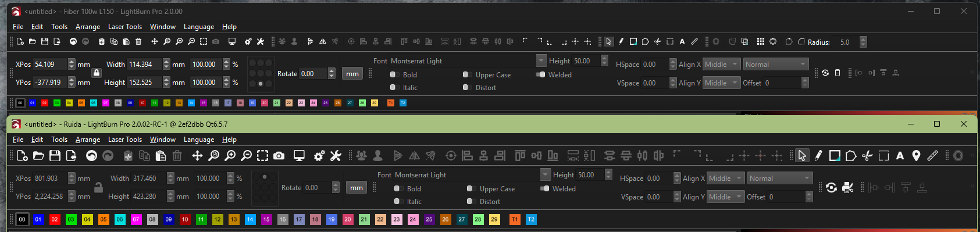980x232 pixels.
Task: Click printer icon in Ruida window
Action: coord(848,187)
